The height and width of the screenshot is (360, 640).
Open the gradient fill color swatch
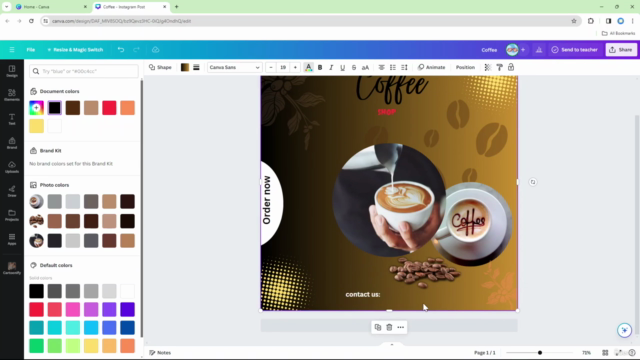pyautogui.click(x=185, y=67)
